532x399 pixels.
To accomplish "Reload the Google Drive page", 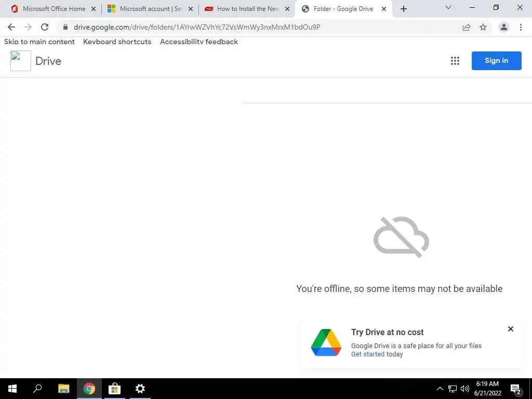I will [x=45, y=27].
